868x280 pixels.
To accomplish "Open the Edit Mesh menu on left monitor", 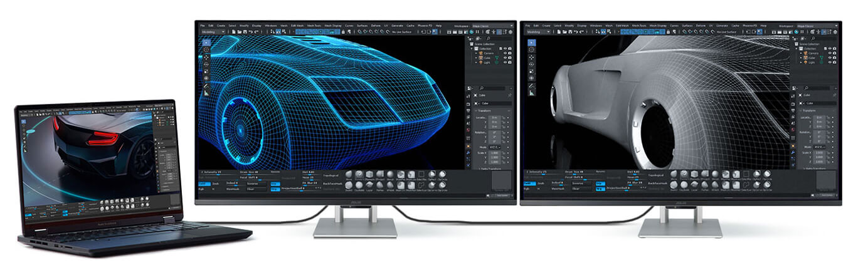I will tap(297, 26).
